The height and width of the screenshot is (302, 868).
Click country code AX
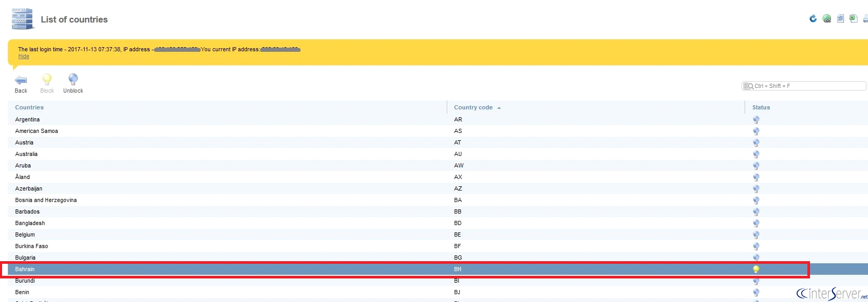pyautogui.click(x=458, y=177)
